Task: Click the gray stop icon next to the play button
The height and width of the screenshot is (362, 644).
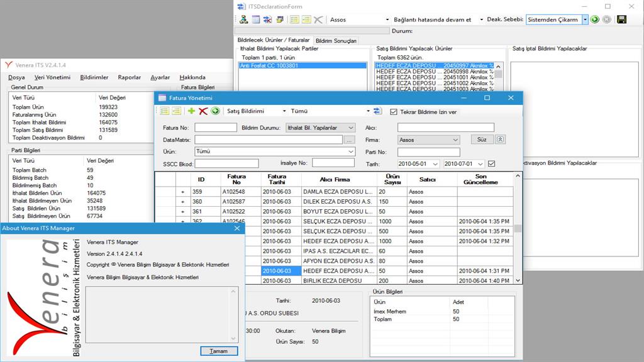Action: [x=606, y=19]
